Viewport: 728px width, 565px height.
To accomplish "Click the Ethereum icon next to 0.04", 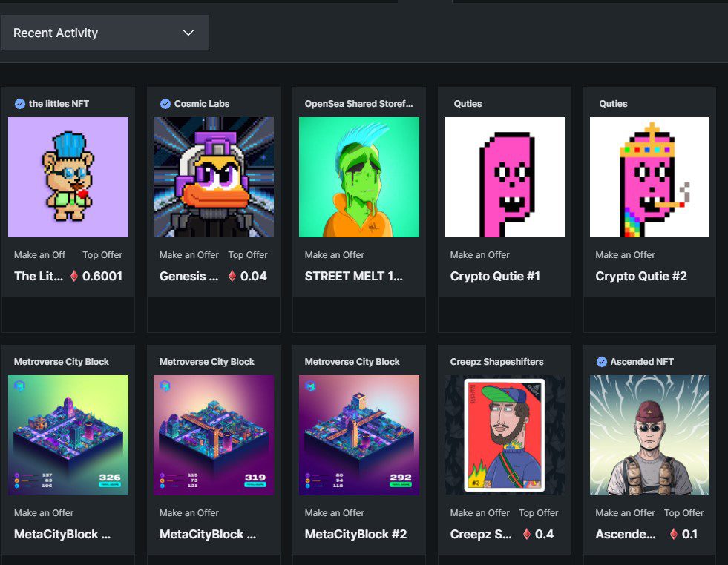I will [232, 276].
